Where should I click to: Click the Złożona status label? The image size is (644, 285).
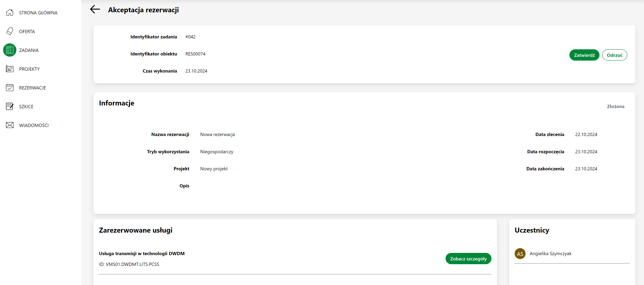[x=616, y=106]
